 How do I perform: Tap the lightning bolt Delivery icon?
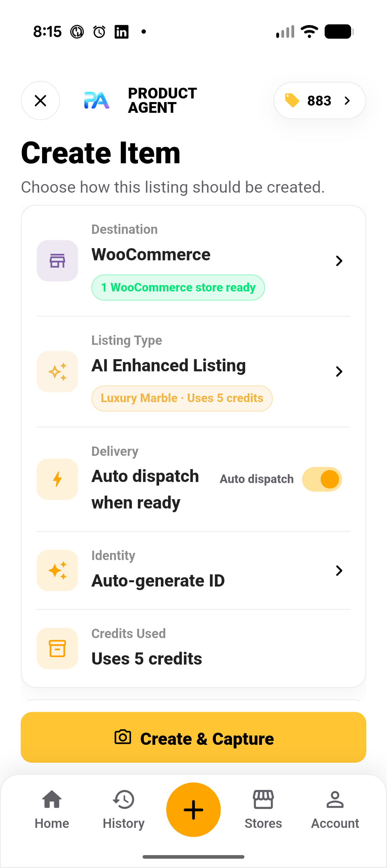click(x=57, y=479)
